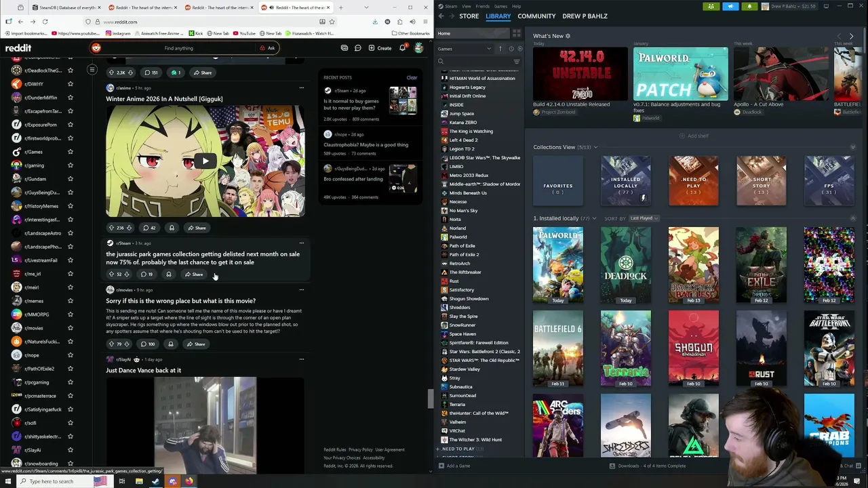The width and height of the screenshot is (868, 488).
Task: Open the options menu of the r/Steam post
Action: click(x=302, y=243)
